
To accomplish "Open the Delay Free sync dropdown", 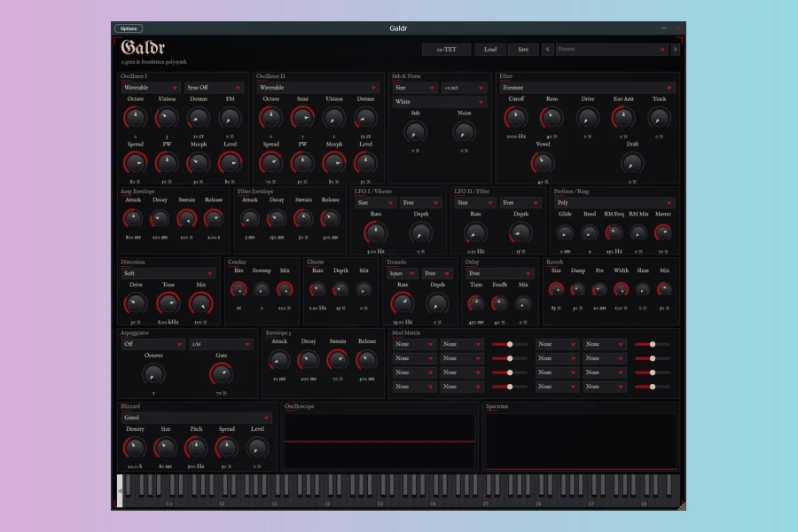I will pos(499,273).
